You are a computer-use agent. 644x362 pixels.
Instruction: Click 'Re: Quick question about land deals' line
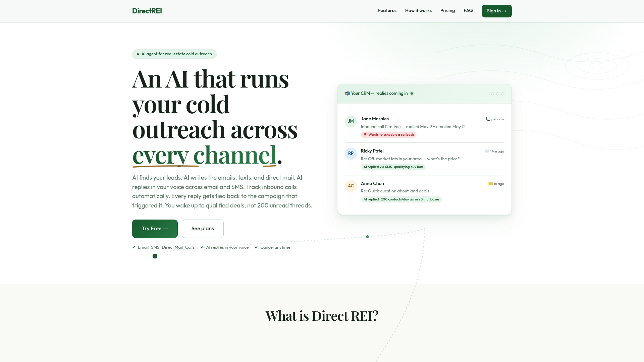(395, 191)
